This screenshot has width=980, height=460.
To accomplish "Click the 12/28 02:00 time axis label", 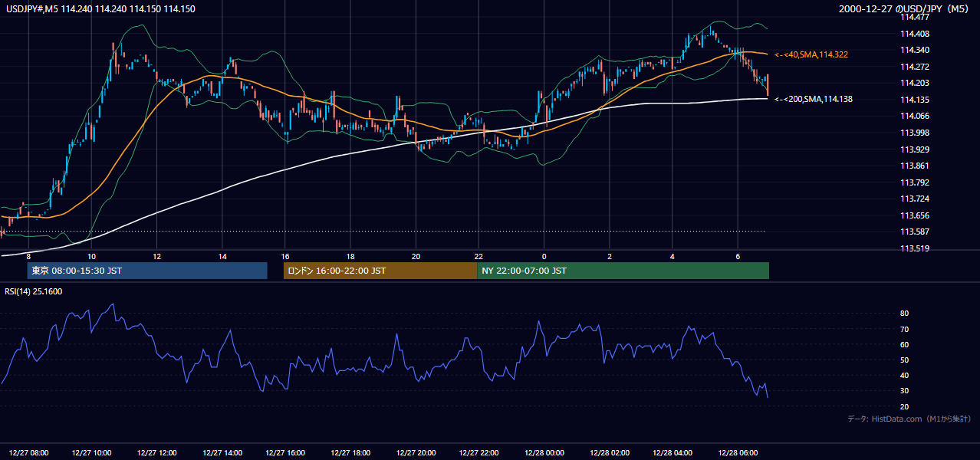I will pos(608,453).
